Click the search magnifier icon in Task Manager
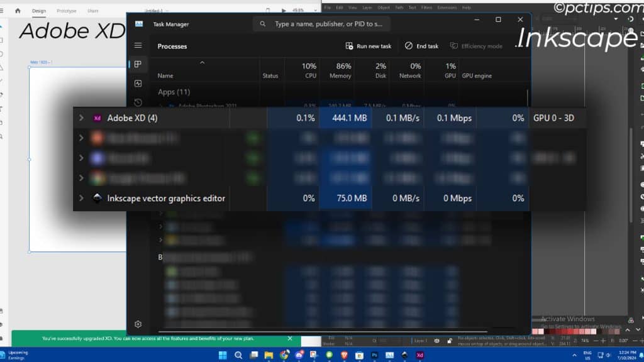Viewport: 644px width, 362px height. [x=262, y=25]
